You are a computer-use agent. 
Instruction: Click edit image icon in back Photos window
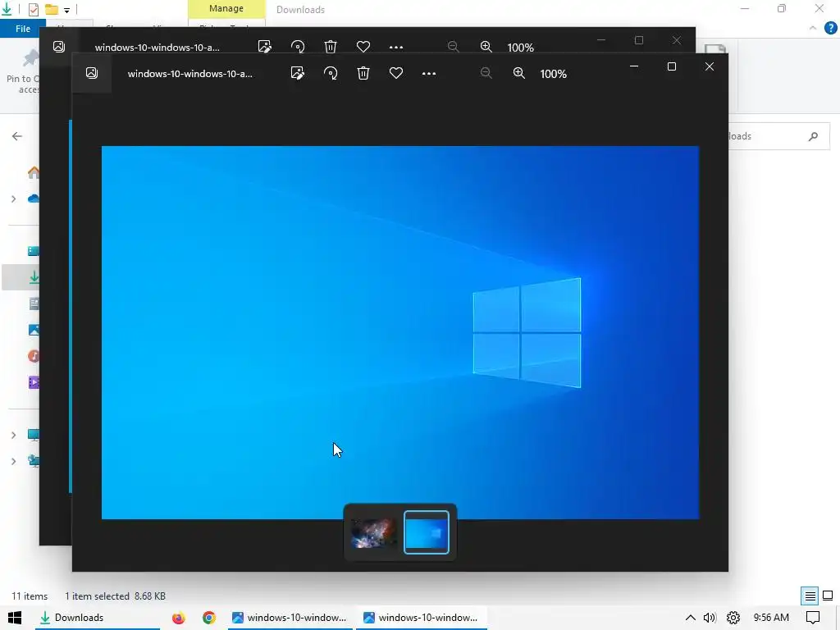265,47
